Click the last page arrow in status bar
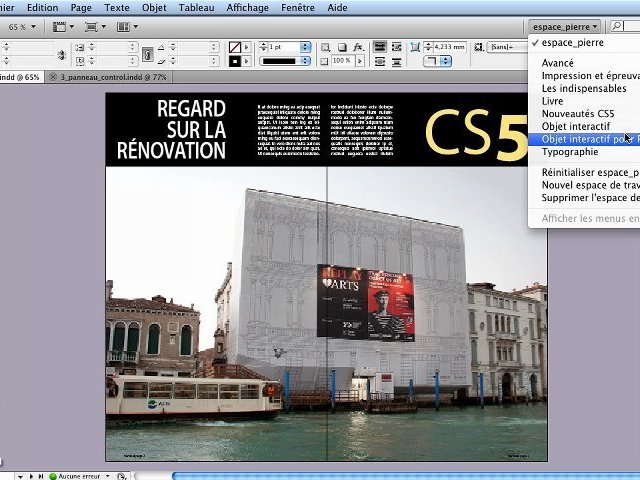 pyautogui.click(x=41, y=476)
